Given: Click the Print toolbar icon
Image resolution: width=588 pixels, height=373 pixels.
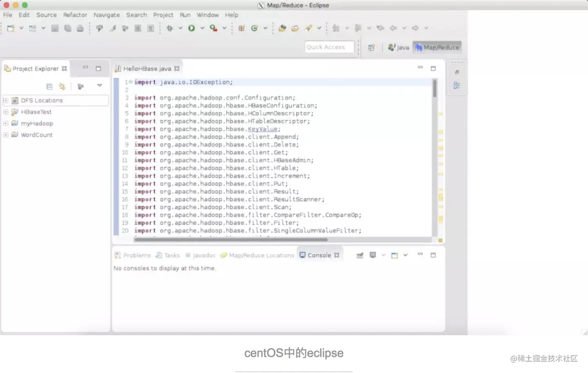Looking at the screenshot, I should coord(80,28).
